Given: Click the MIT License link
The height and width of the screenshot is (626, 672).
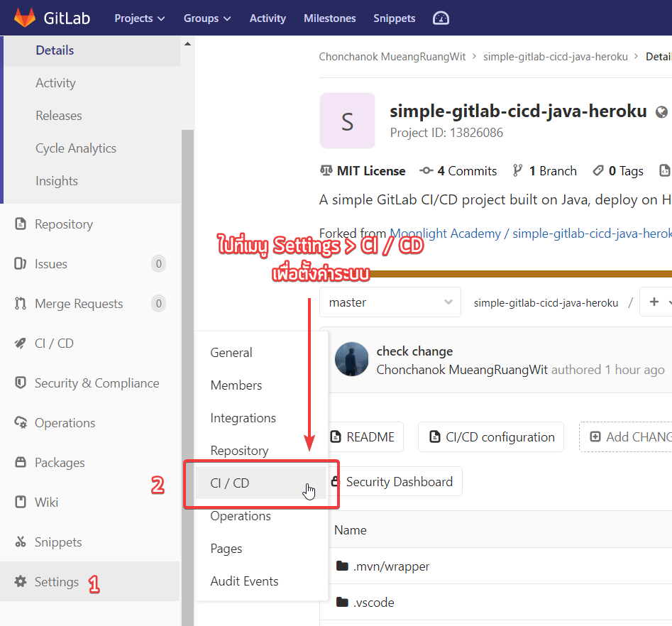Looking at the screenshot, I should (363, 170).
